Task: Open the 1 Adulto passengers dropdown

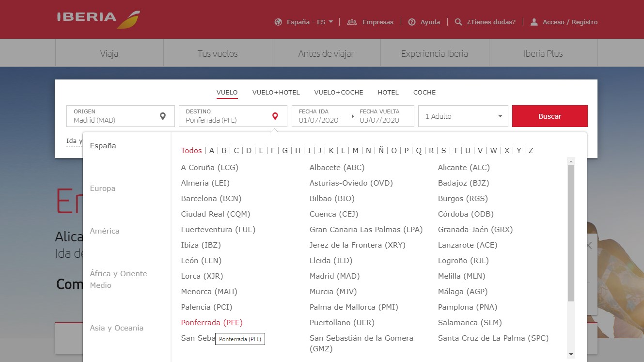Action: [x=463, y=116]
